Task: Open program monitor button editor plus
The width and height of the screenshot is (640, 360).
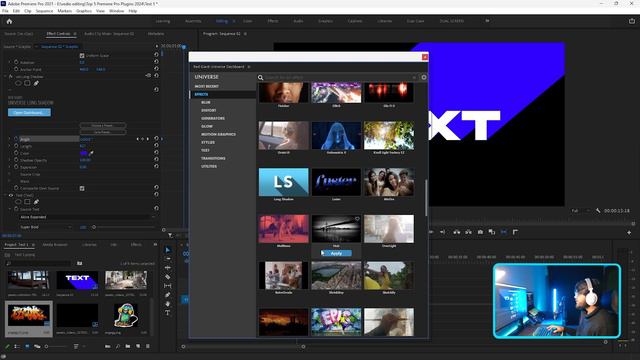Action: tap(629, 232)
